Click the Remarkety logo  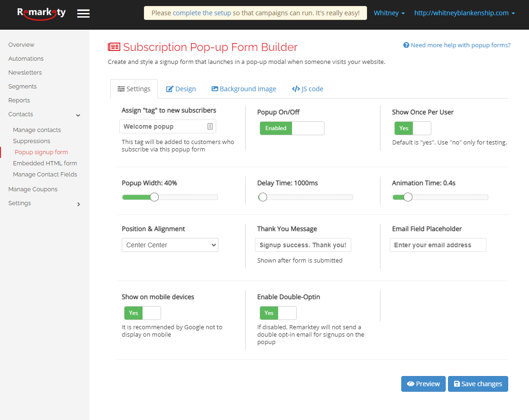(42, 13)
